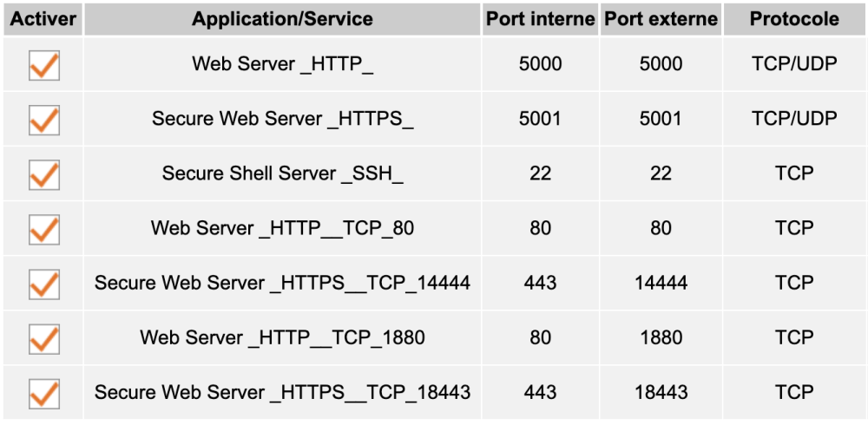This screenshot has height=425, width=868.
Task: Click the Protocole column header
Action: (x=794, y=19)
